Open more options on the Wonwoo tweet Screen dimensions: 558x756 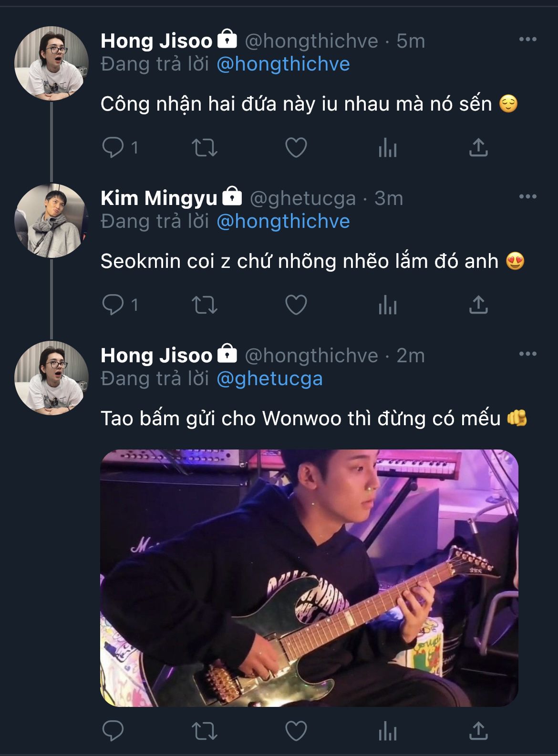[x=527, y=354]
